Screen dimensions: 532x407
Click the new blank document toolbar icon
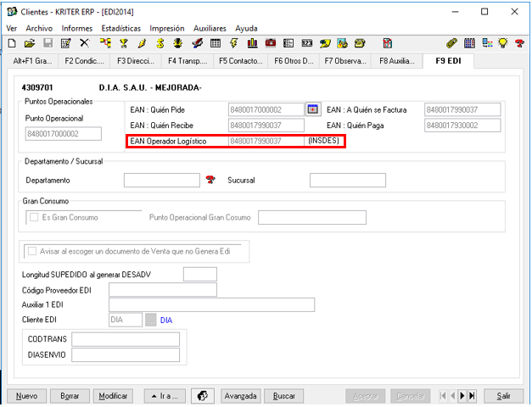(12, 43)
